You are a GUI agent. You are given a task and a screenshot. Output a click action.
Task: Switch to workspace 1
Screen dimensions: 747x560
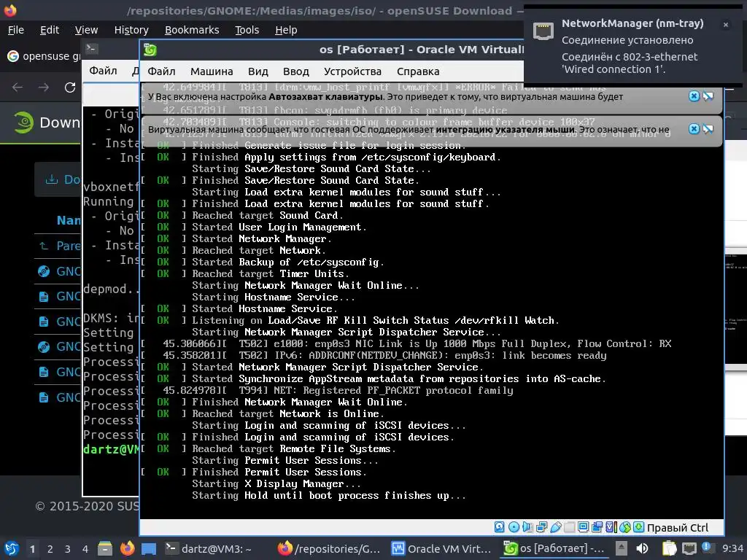coord(32,549)
